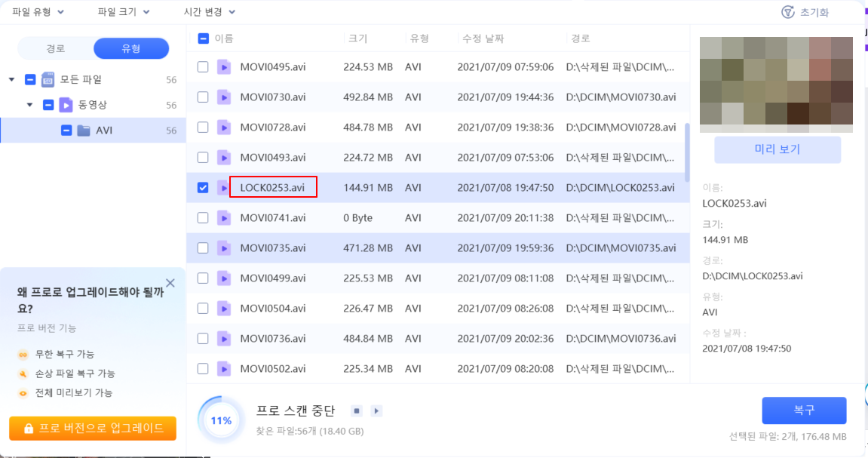This screenshot has width=868, height=458.
Task: Click the video file icon next to MOVI0741.avi
Action: [x=224, y=218]
